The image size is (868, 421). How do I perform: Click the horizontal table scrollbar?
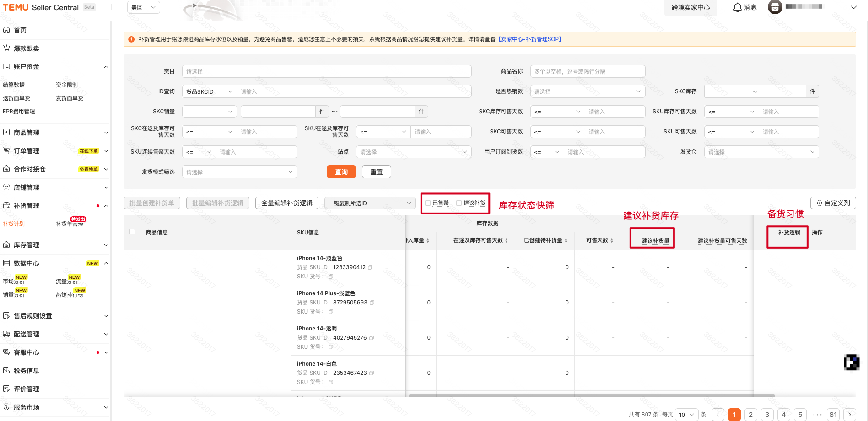(x=591, y=396)
